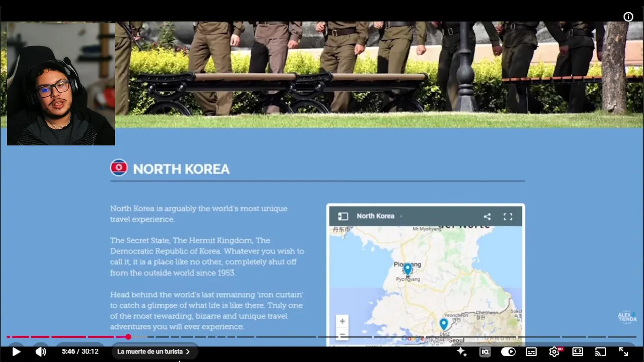This screenshot has width=644, height=362.
Task: Cast the video to a TV
Action: pos(600,352)
